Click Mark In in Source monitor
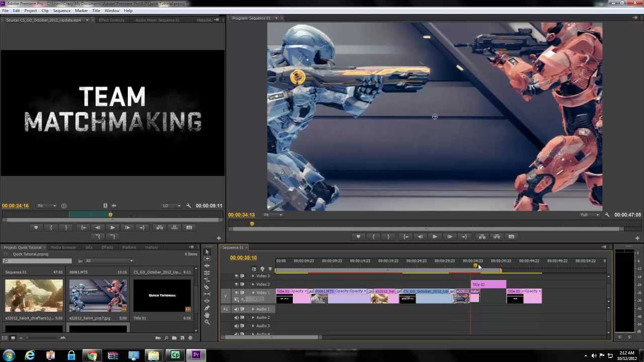 click(51, 228)
